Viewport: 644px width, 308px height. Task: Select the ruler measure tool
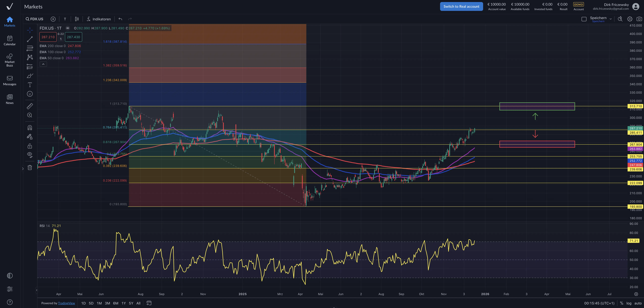tap(30, 106)
